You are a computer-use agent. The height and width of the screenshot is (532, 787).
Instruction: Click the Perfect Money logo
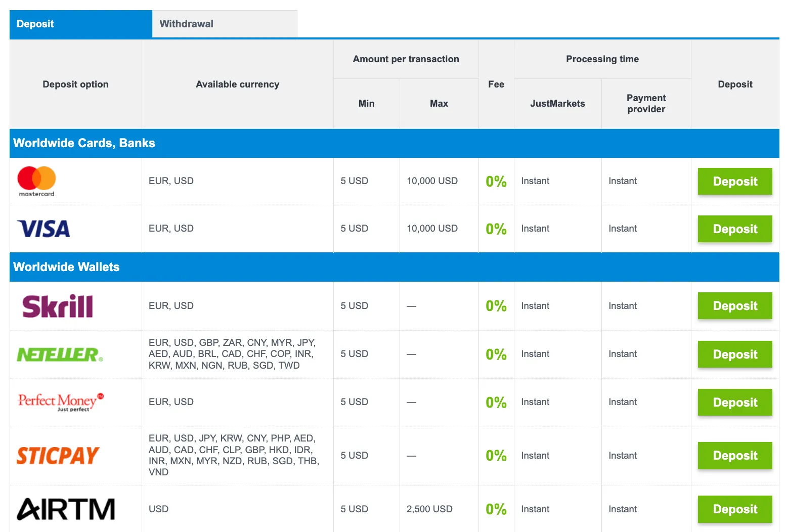[61, 402]
